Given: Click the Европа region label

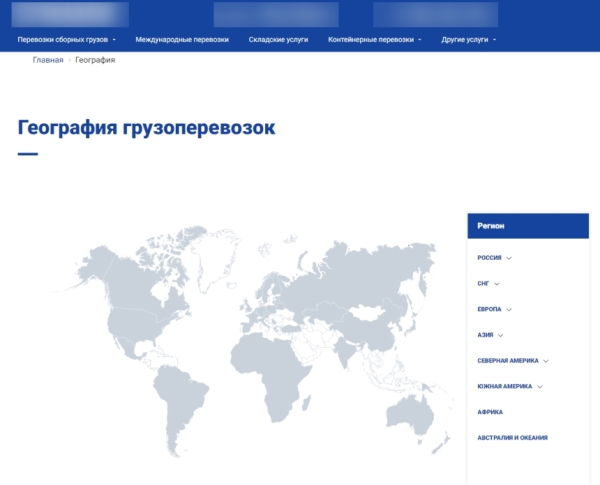Looking at the screenshot, I should 489,309.
